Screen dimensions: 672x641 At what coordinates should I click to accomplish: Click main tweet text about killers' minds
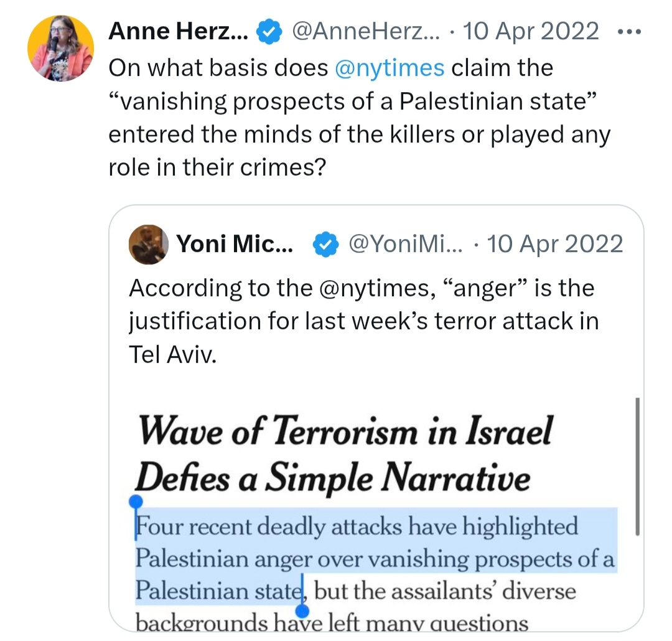(359, 118)
